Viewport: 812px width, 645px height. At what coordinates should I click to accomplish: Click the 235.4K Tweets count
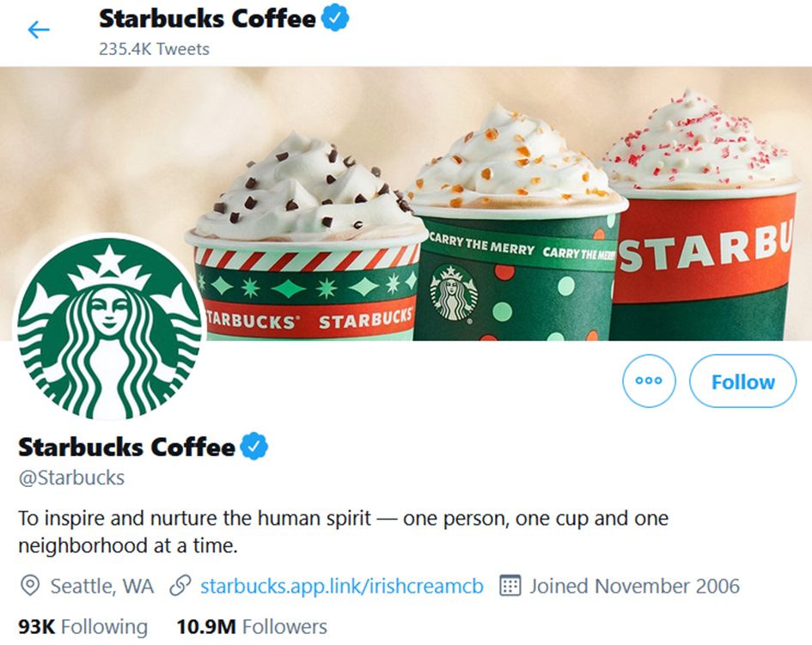click(x=154, y=48)
